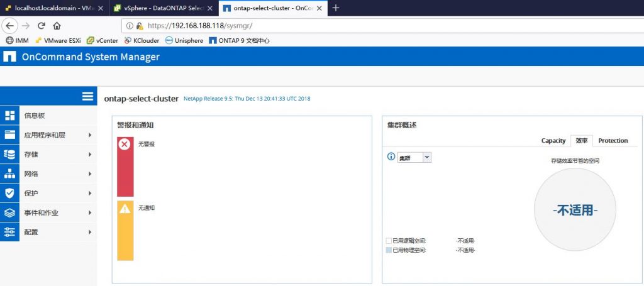Click the 应用程序和层 sidebar icon
Image resolution: width=644 pixels, height=286 pixels.
click(x=9, y=135)
